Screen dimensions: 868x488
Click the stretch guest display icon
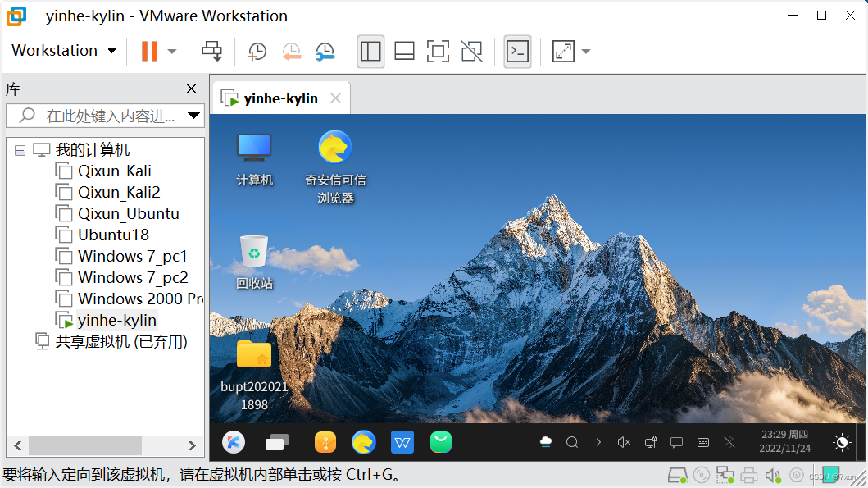point(563,51)
